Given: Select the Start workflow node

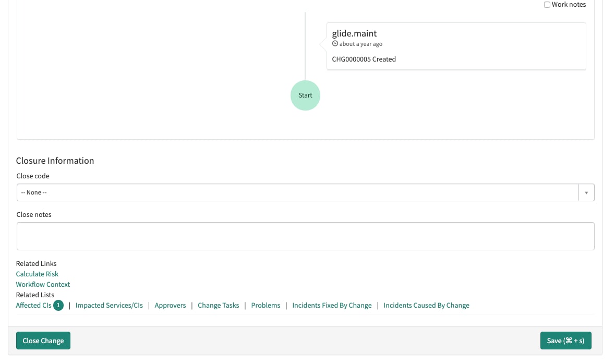Looking at the screenshot, I should pyautogui.click(x=305, y=95).
